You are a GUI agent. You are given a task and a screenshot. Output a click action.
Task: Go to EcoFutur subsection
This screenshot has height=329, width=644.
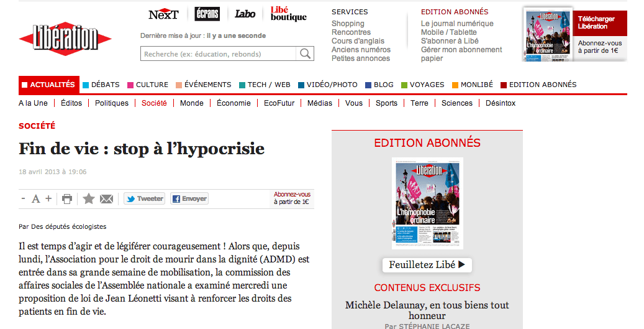tap(279, 103)
